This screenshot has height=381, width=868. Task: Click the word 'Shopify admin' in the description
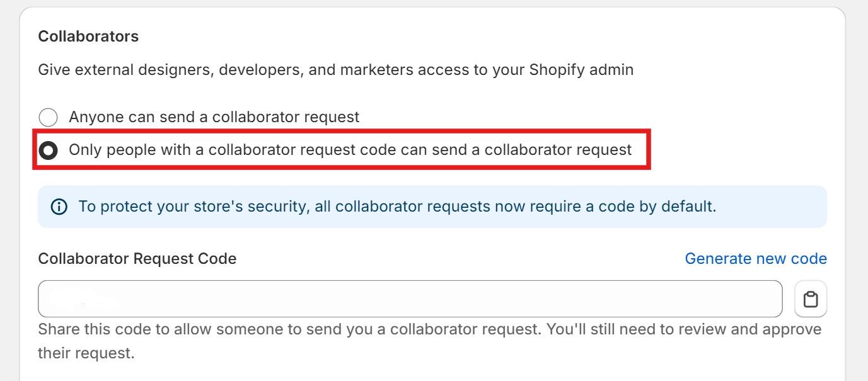click(x=581, y=70)
